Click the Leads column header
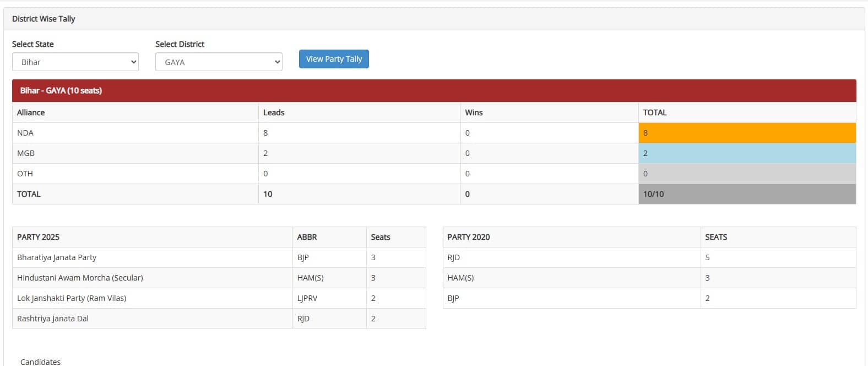The image size is (868, 366). pyautogui.click(x=274, y=112)
